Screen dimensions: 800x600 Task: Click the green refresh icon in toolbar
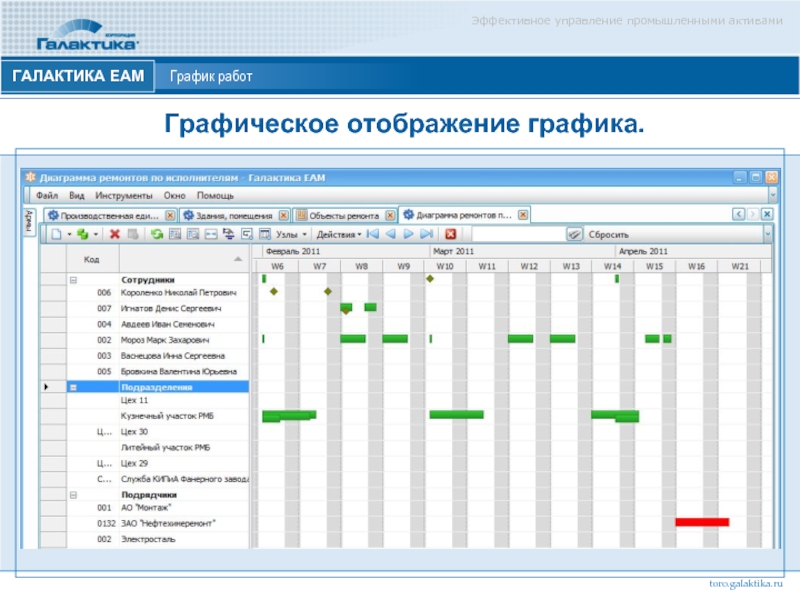tap(156, 234)
